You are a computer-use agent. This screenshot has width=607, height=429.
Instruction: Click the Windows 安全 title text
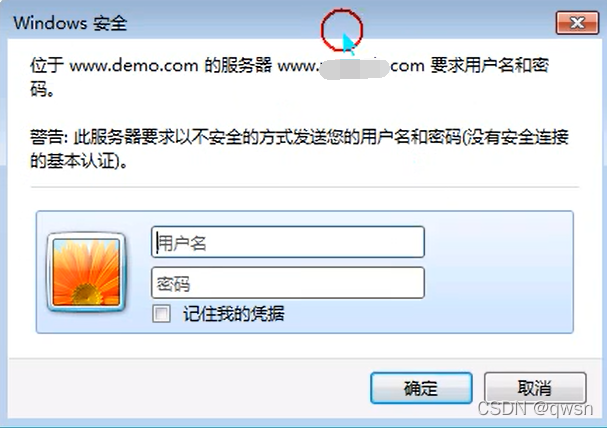[x=70, y=23]
